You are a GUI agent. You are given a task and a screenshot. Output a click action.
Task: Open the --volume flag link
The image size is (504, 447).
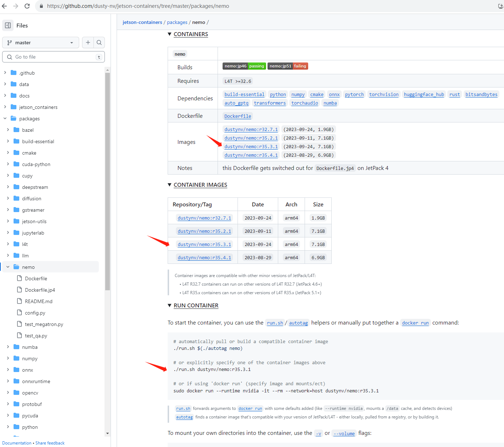pos(344,433)
